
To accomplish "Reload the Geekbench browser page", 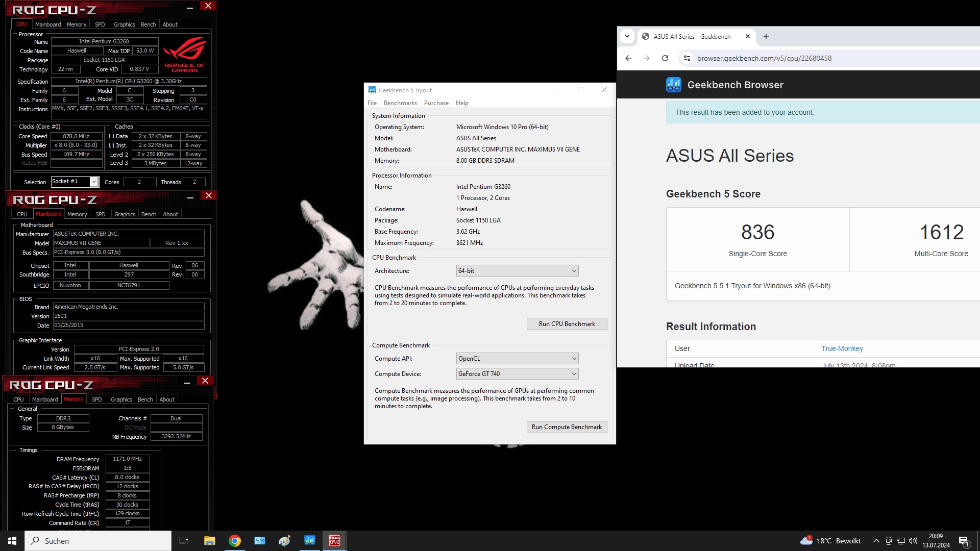I will 665,58.
